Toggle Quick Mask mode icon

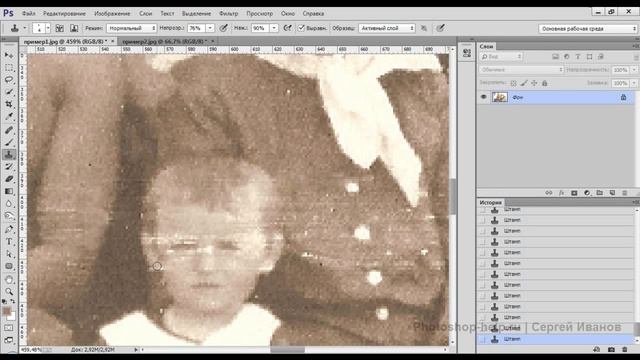[9, 328]
